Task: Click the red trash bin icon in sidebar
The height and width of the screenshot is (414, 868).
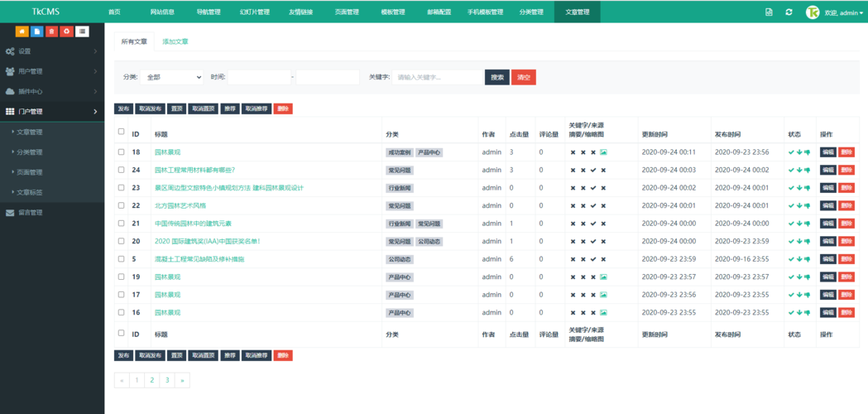Action: coord(52,31)
